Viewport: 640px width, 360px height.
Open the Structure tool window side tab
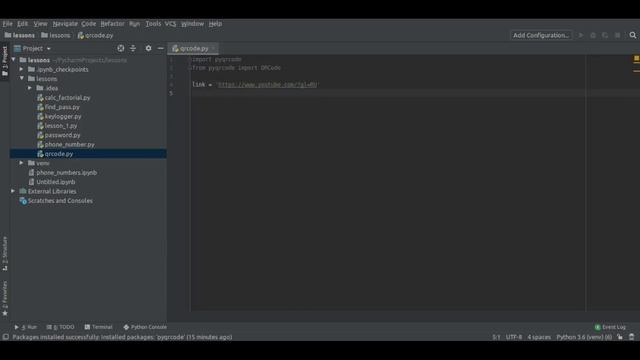[x=4, y=253]
